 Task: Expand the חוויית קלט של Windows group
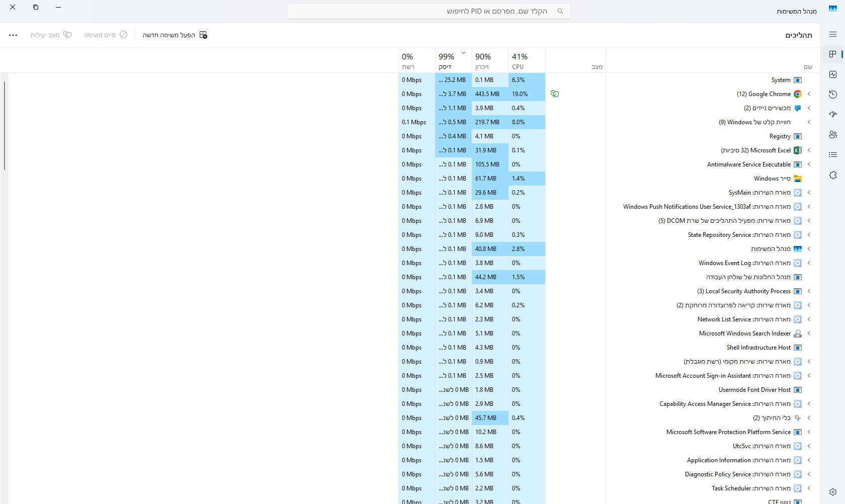click(x=809, y=122)
